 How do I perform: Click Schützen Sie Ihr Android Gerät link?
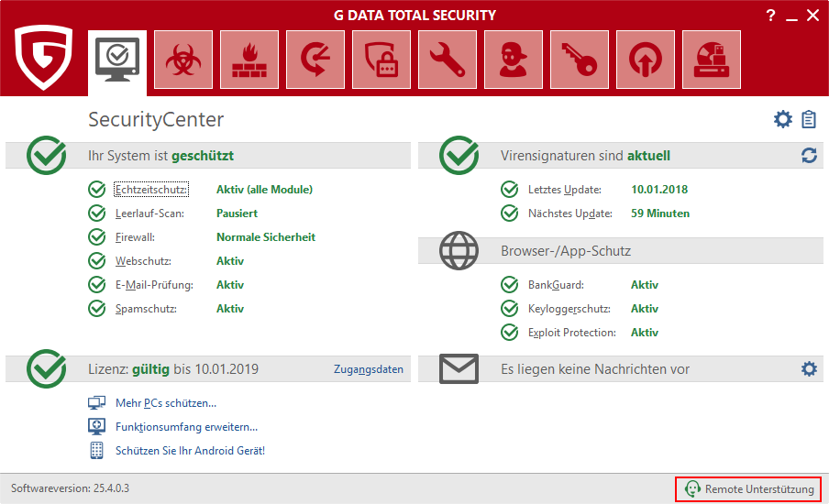191,451
